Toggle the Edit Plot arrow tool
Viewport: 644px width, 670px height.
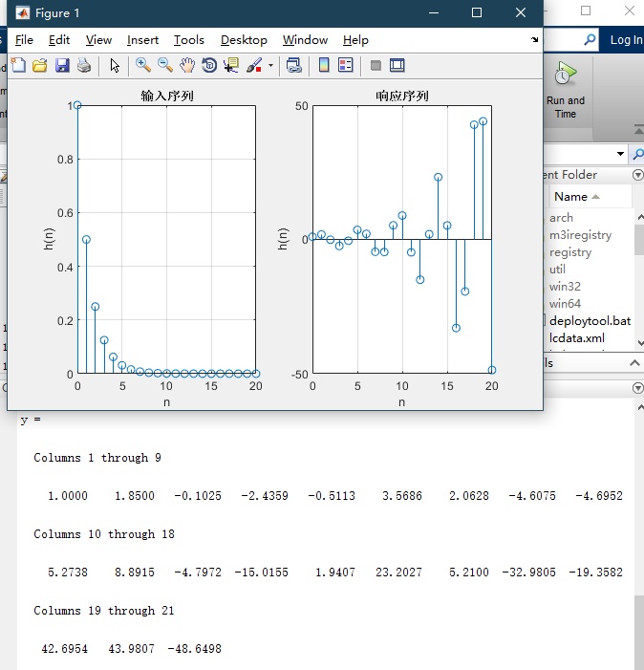pyautogui.click(x=115, y=65)
